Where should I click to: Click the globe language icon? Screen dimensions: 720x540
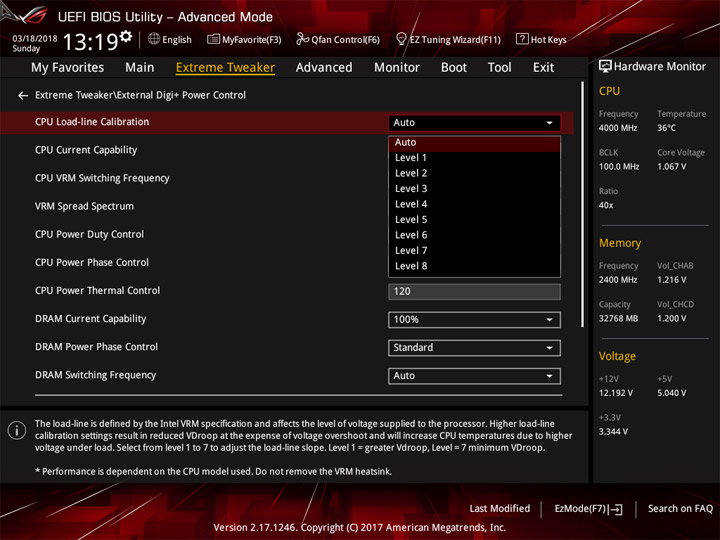(154, 39)
